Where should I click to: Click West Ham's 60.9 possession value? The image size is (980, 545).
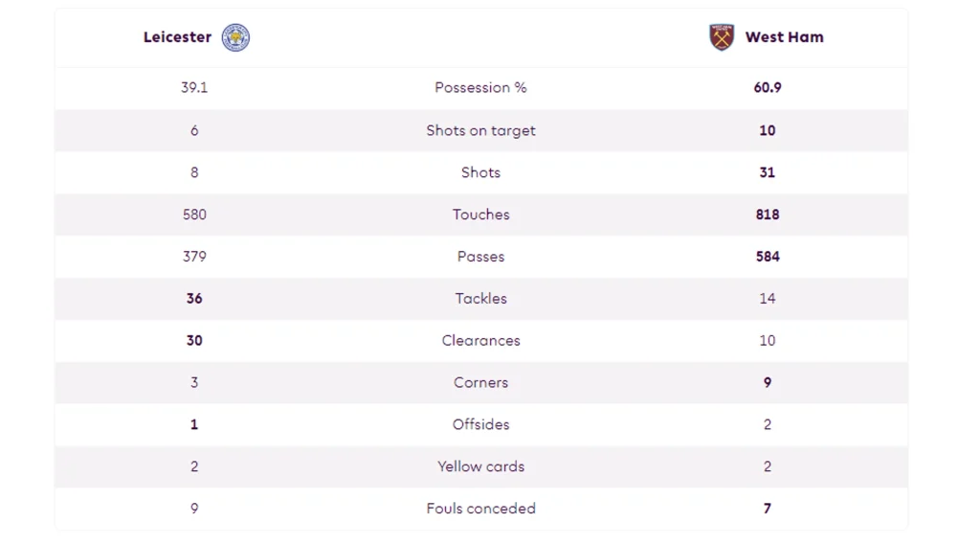[x=767, y=87]
